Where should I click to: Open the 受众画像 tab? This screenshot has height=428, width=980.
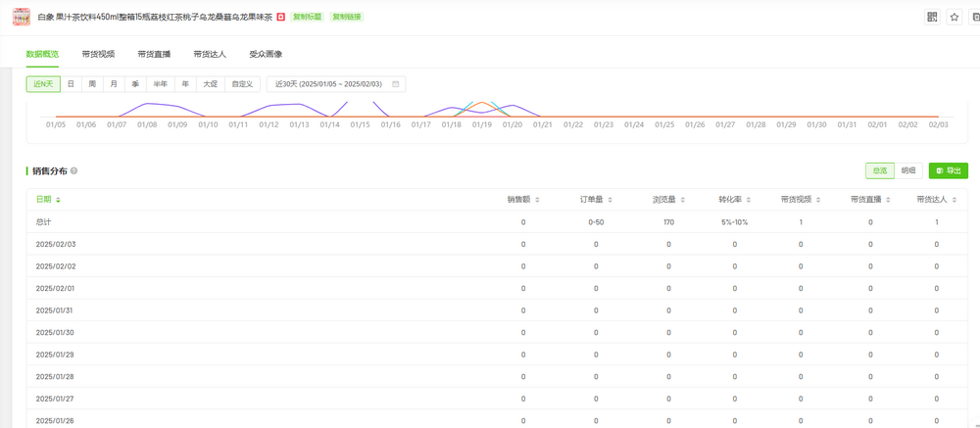pos(265,54)
